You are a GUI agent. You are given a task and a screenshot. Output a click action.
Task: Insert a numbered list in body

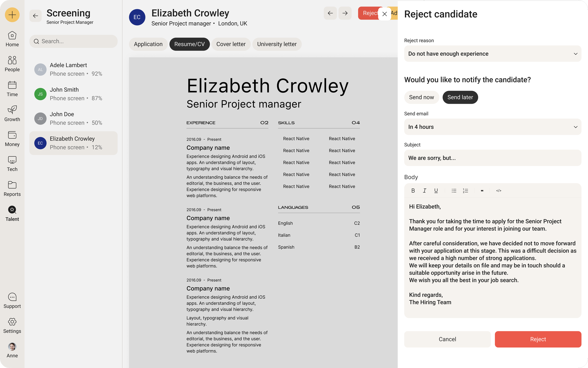[465, 190]
